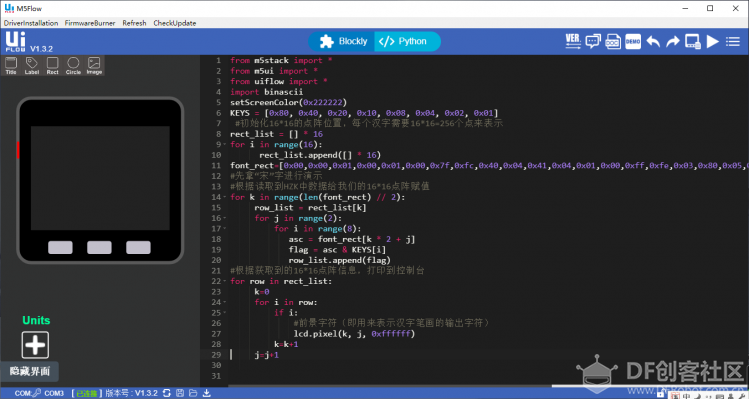Click code line 'row_list.append(flag)'
749x399 pixels.
[340, 260]
